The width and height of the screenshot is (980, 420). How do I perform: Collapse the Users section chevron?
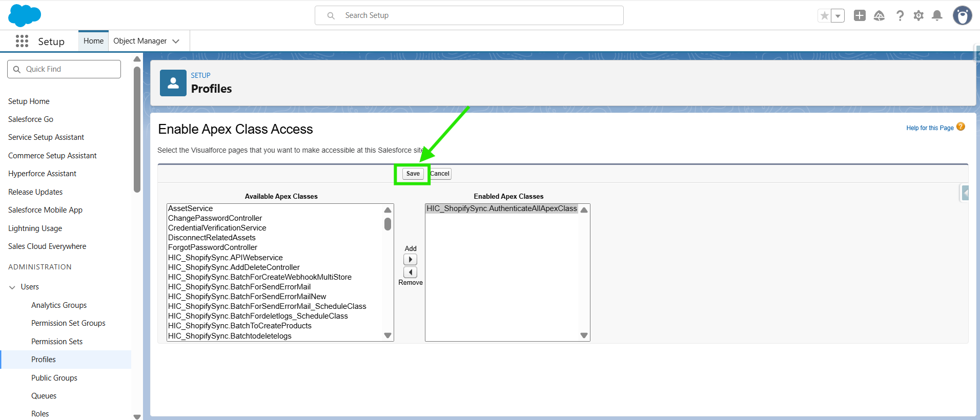[x=12, y=287]
